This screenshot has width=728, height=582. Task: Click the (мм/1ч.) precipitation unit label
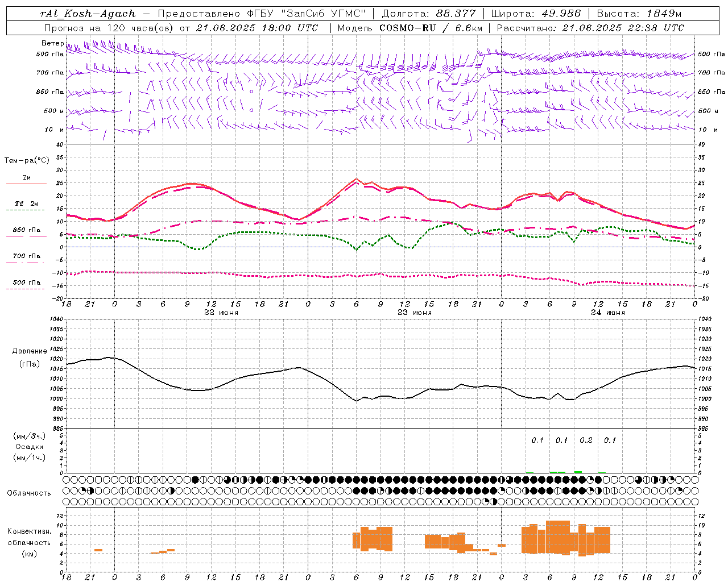point(30,457)
